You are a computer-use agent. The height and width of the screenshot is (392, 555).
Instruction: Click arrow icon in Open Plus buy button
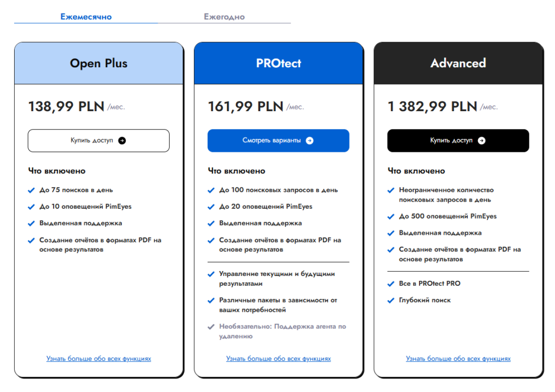pyautogui.click(x=122, y=140)
